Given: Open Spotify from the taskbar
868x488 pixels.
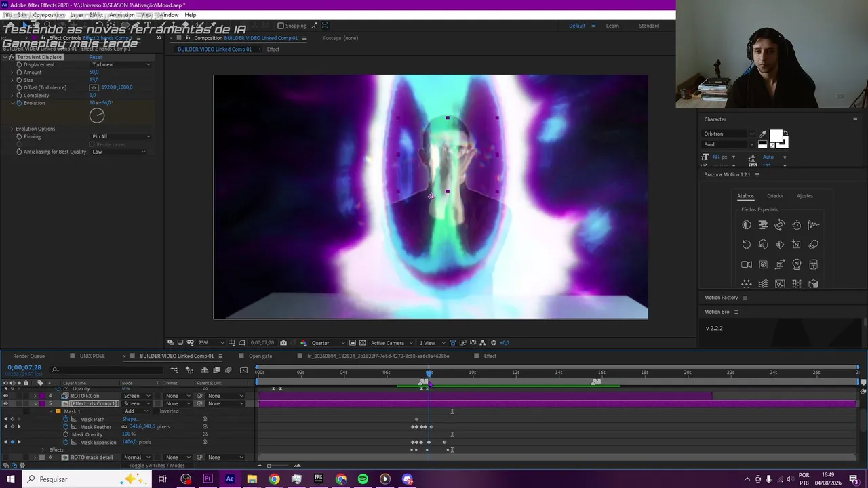Looking at the screenshot, I should [x=363, y=479].
